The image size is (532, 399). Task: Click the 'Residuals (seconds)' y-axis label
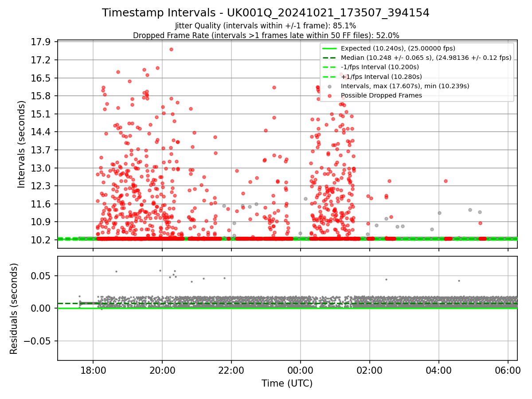(x=14, y=309)
